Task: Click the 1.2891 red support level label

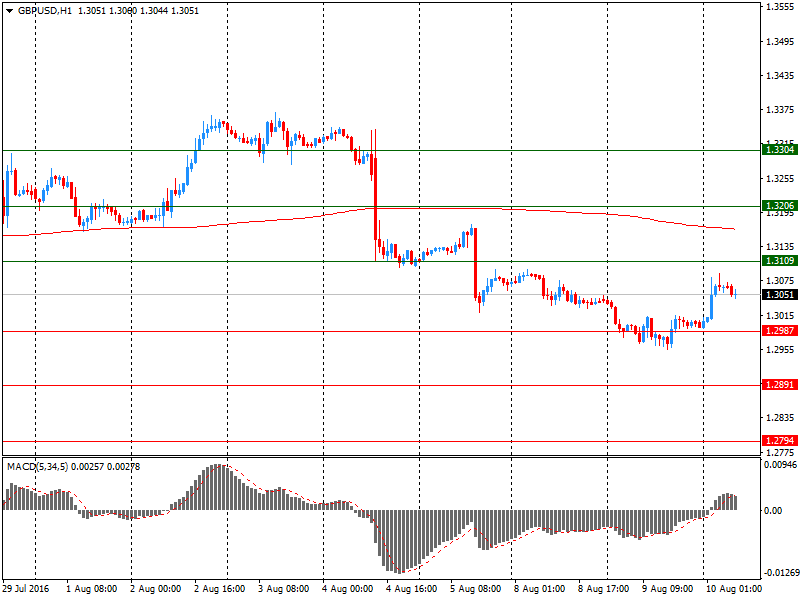Action: coord(780,385)
